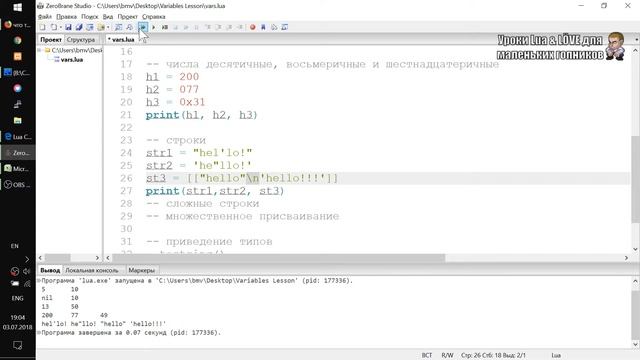640x360 pixels.
Task: Set project directory from current file
Action: [90, 27]
